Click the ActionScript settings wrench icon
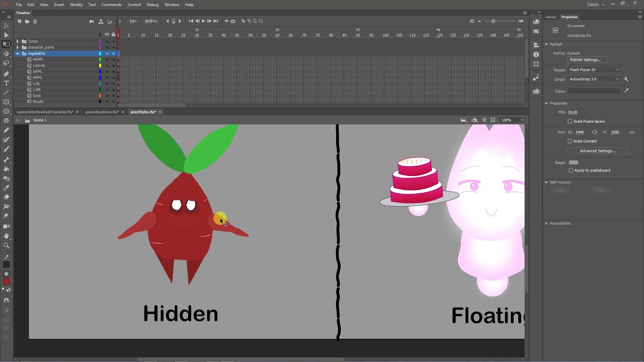The height and width of the screenshot is (362, 644). pyautogui.click(x=626, y=79)
